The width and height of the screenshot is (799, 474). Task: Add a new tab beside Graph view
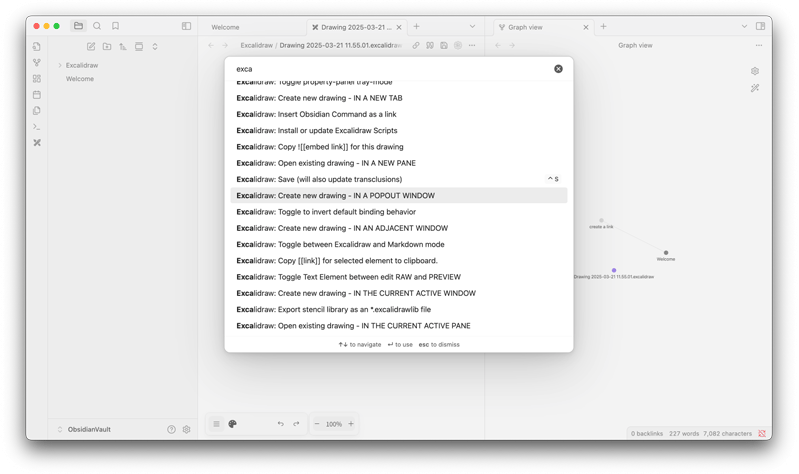click(x=603, y=27)
